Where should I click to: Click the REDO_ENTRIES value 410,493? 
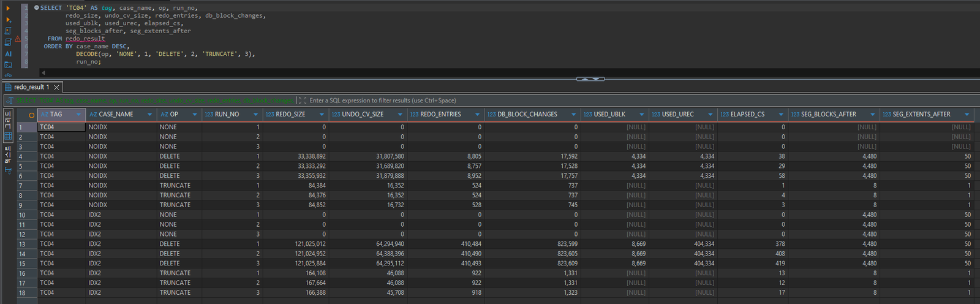tap(471, 264)
